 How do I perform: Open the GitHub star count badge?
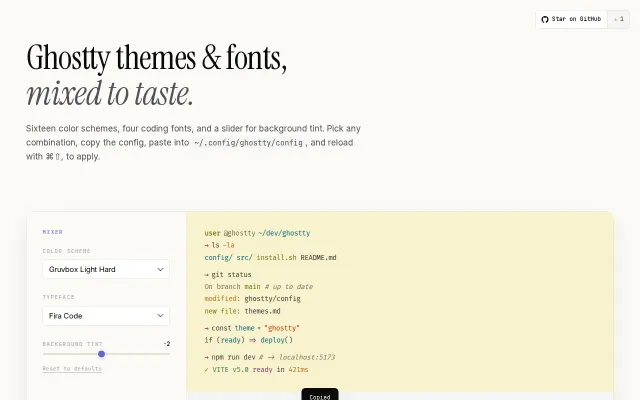click(x=618, y=19)
